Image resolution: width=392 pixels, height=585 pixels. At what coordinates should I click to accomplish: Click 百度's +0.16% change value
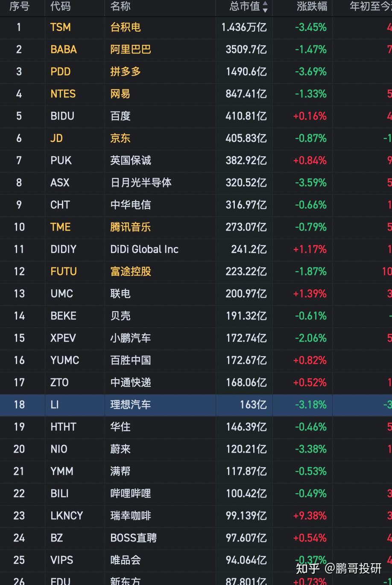click(309, 116)
